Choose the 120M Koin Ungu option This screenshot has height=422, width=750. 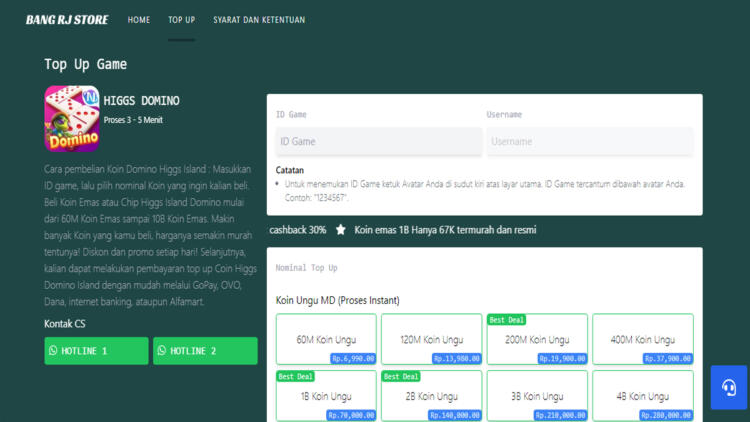coord(431,340)
